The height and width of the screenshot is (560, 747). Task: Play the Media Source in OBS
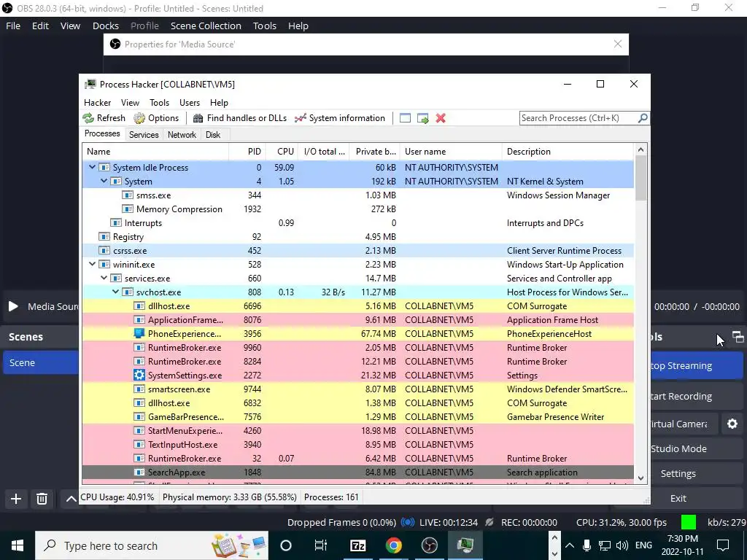click(13, 306)
